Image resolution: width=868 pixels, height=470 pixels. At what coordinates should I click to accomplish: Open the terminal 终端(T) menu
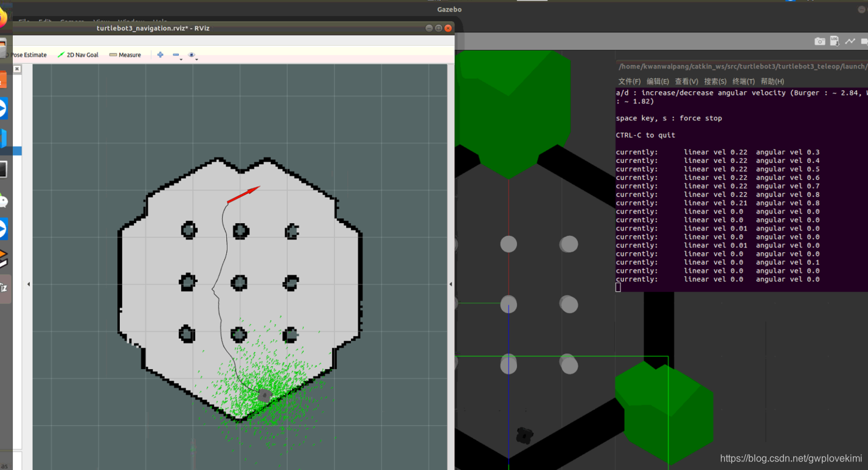743,81
